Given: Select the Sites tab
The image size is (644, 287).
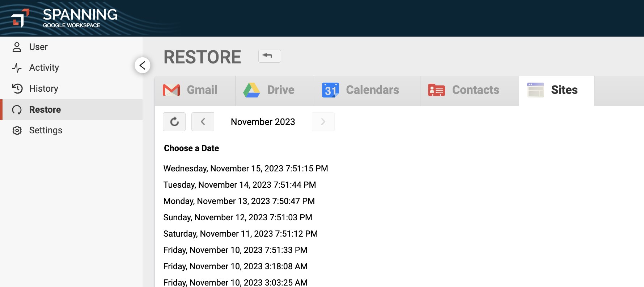Looking at the screenshot, I should (x=556, y=90).
